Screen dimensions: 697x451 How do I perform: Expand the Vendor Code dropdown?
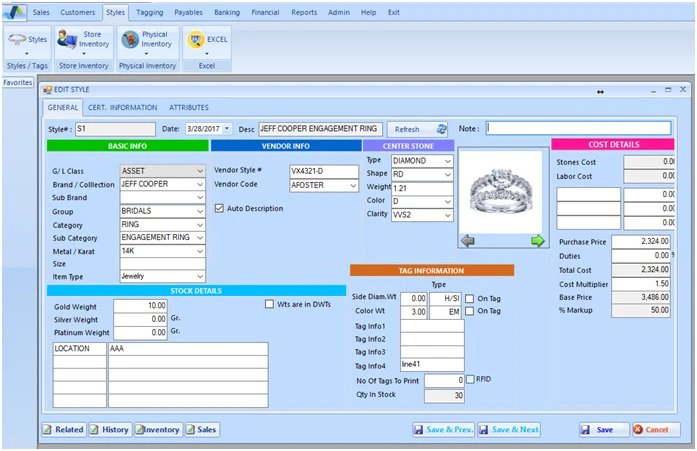[x=353, y=185]
